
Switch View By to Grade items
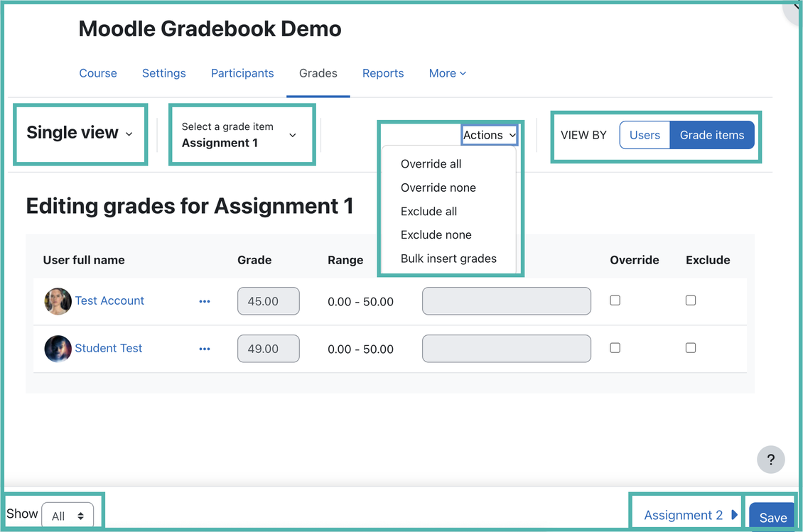pyautogui.click(x=712, y=135)
